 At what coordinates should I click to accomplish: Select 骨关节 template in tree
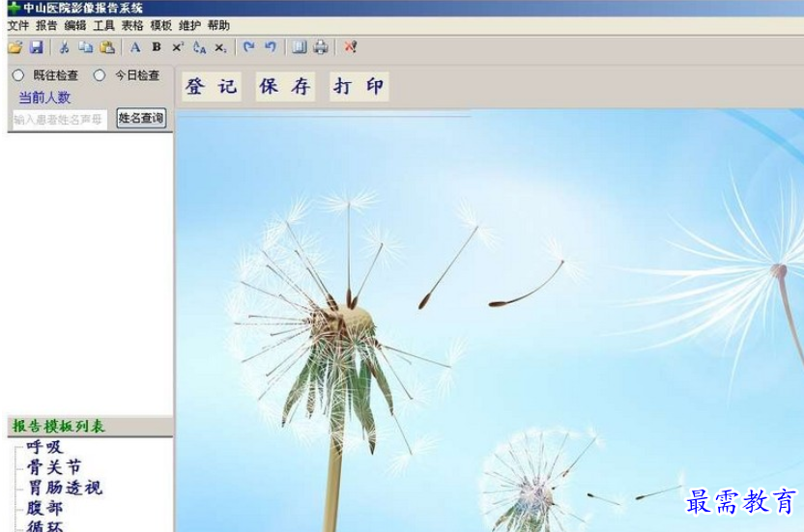pyautogui.click(x=54, y=467)
